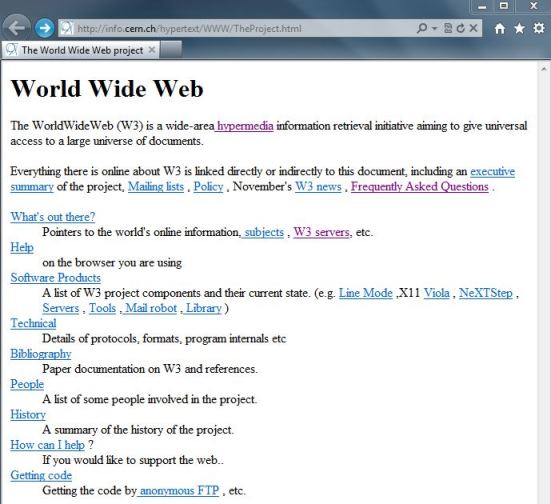
Task: Click the Stop loading X icon
Action: (474, 28)
